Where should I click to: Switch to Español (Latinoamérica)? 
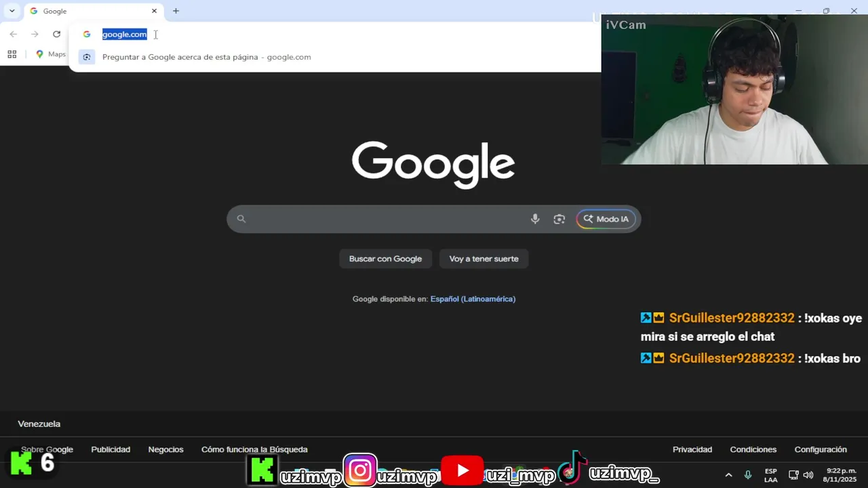473,299
